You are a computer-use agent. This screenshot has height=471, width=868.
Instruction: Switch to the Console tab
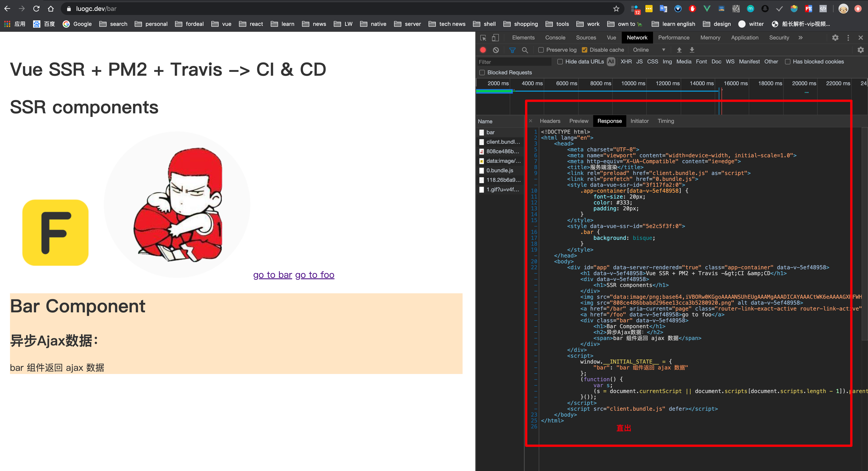pyautogui.click(x=555, y=38)
